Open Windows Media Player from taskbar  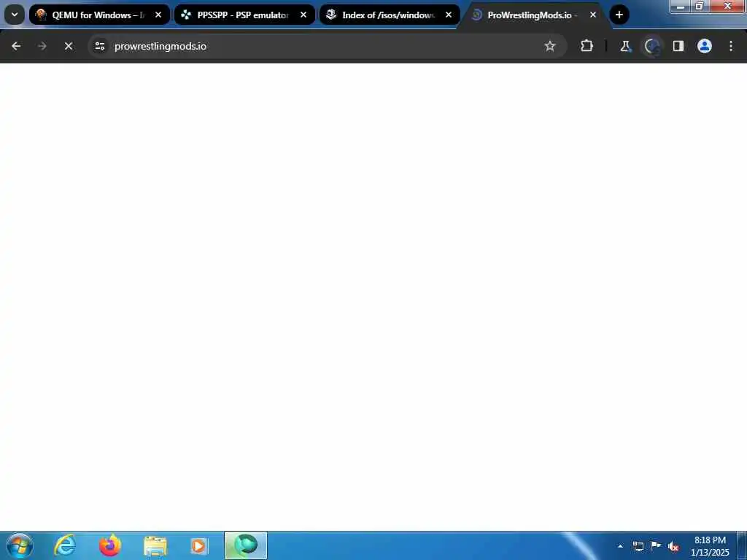(x=199, y=545)
